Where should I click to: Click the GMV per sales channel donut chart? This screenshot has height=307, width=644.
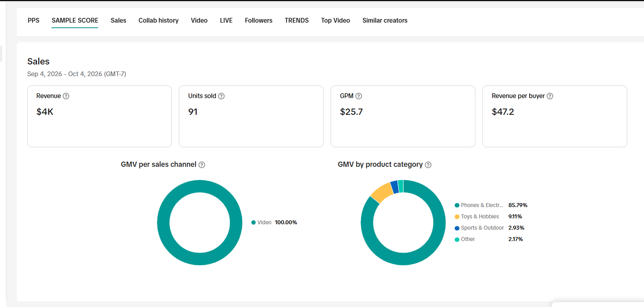point(200,222)
